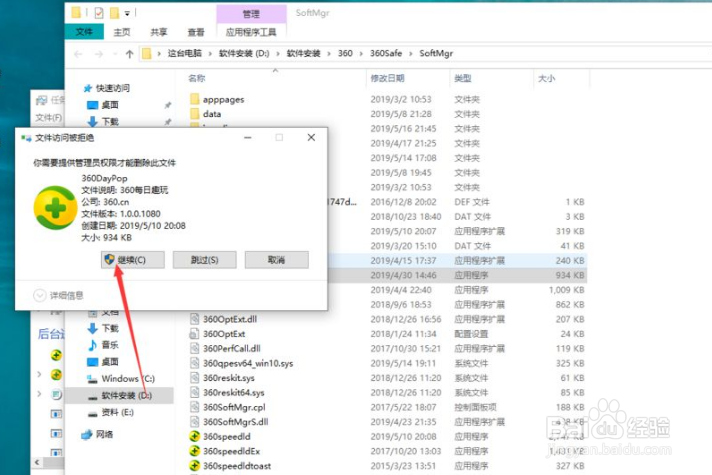Open the Share (共享) ribbon tab
The width and height of the screenshot is (712, 475).
coord(159,32)
